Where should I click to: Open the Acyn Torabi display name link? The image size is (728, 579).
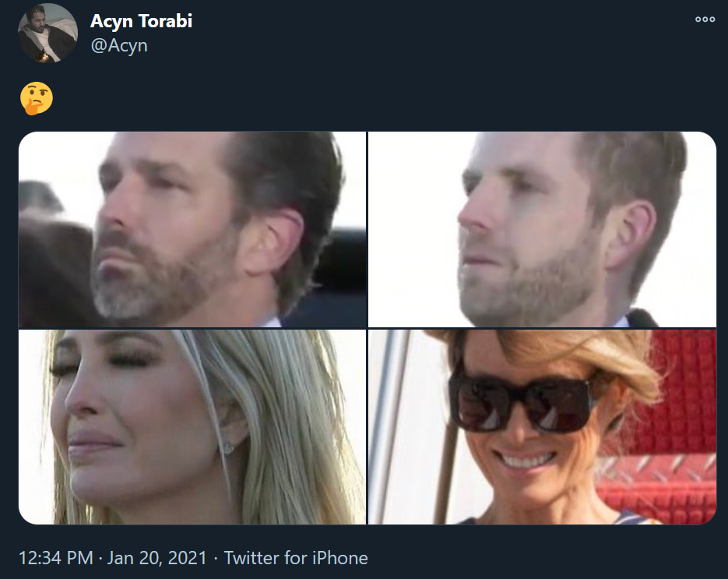point(141,21)
